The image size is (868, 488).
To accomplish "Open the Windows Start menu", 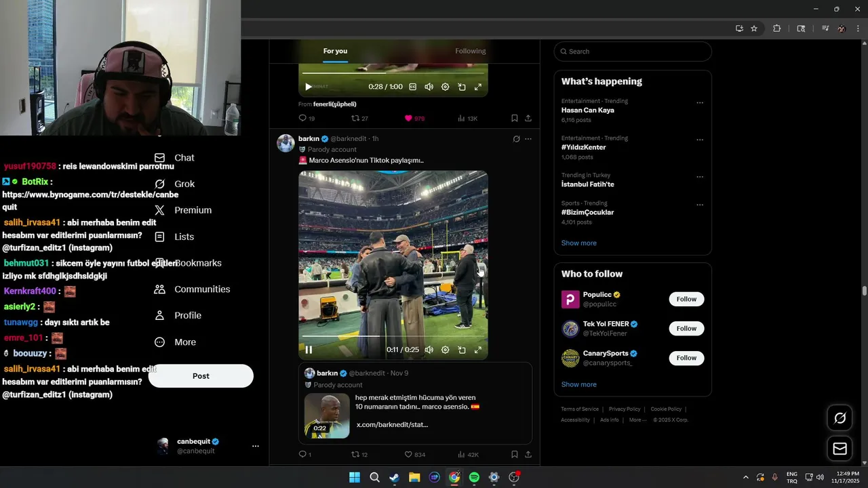I will pyautogui.click(x=355, y=478).
